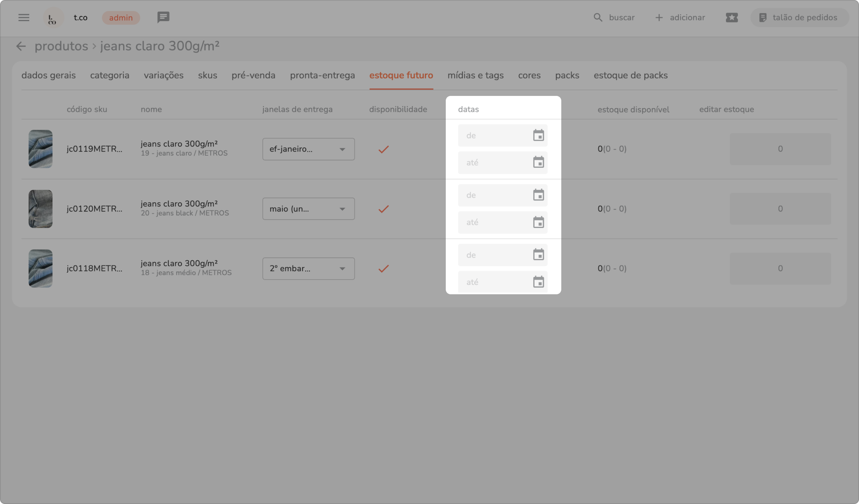
Task: Toggle availability checkmark for jc0120METR row
Action: [383, 209]
